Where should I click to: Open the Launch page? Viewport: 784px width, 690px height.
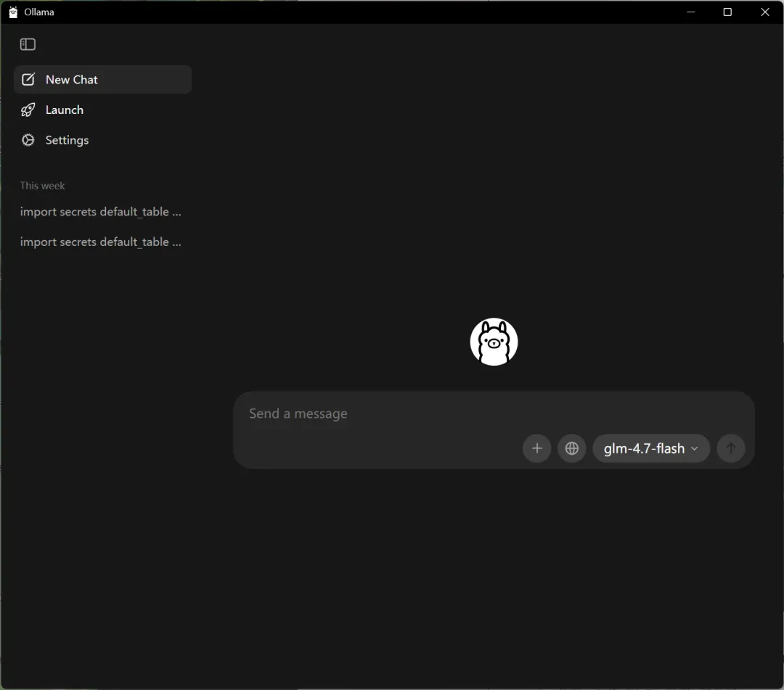(103, 110)
